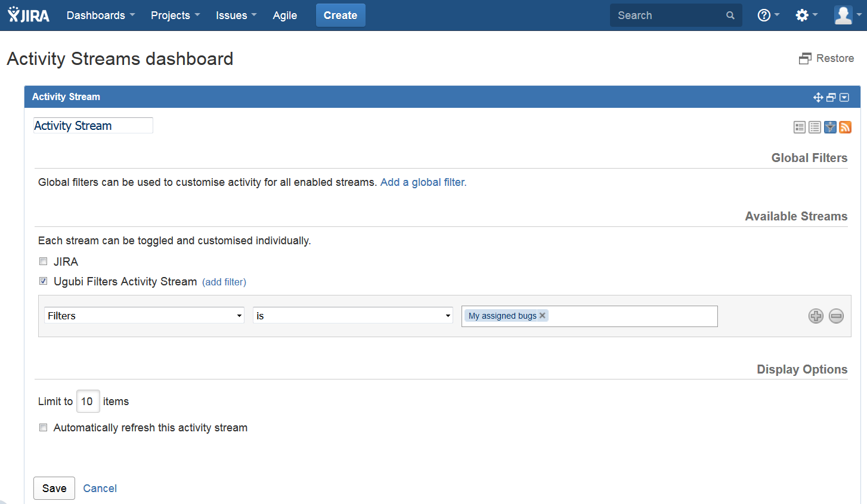Open the Filters criteria dropdown

(x=144, y=315)
